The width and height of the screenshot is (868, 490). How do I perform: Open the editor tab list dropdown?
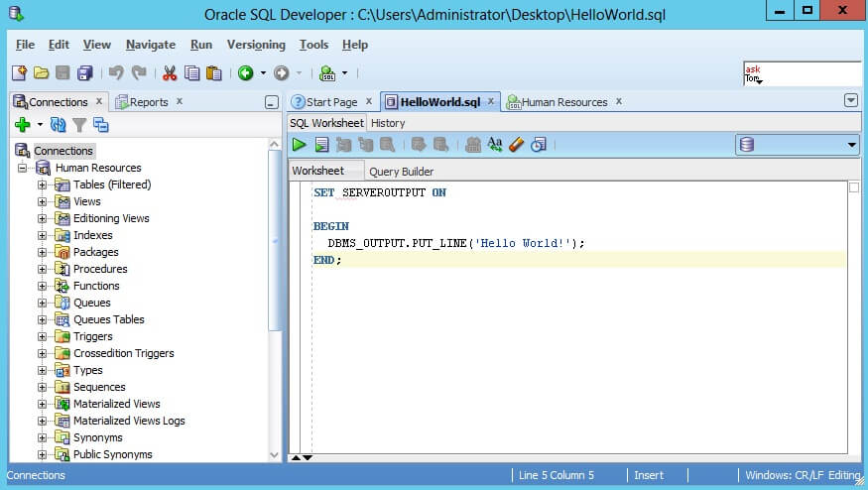(x=851, y=100)
